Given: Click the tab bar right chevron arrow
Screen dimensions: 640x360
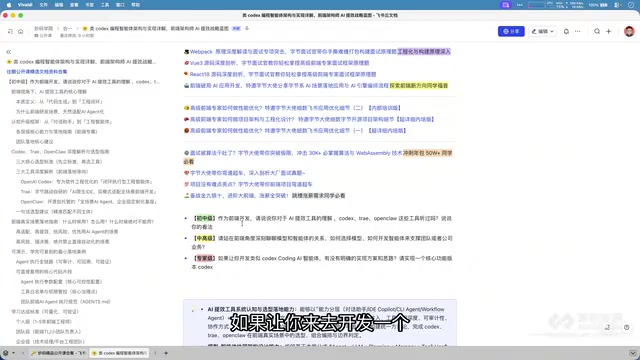Looking at the screenshot, I should (155, 353).
